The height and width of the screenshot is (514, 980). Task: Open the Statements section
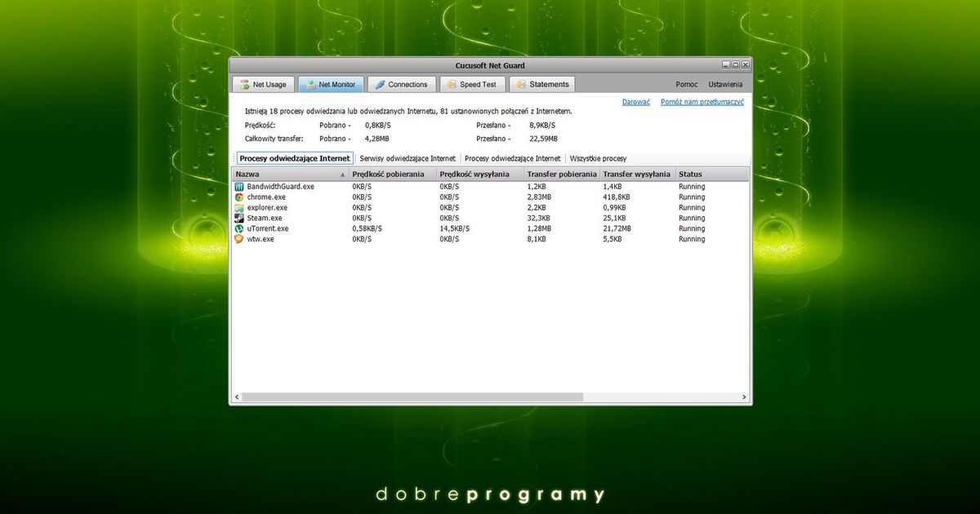541,84
